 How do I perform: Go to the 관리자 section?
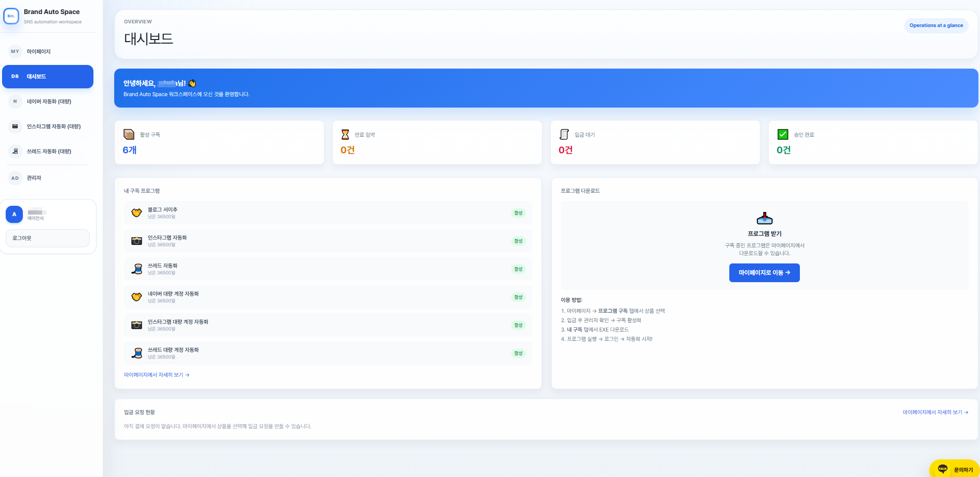pyautogui.click(x=48, y=178)
